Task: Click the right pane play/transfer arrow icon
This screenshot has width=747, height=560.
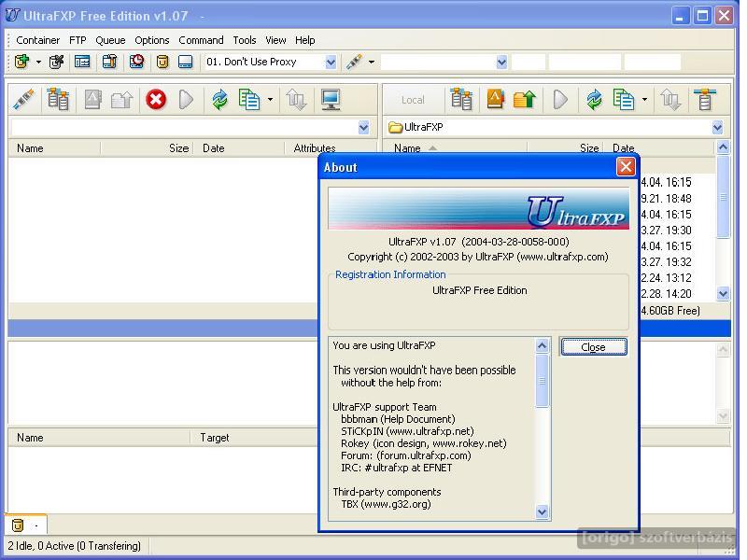Action: (x=560, y=100)
